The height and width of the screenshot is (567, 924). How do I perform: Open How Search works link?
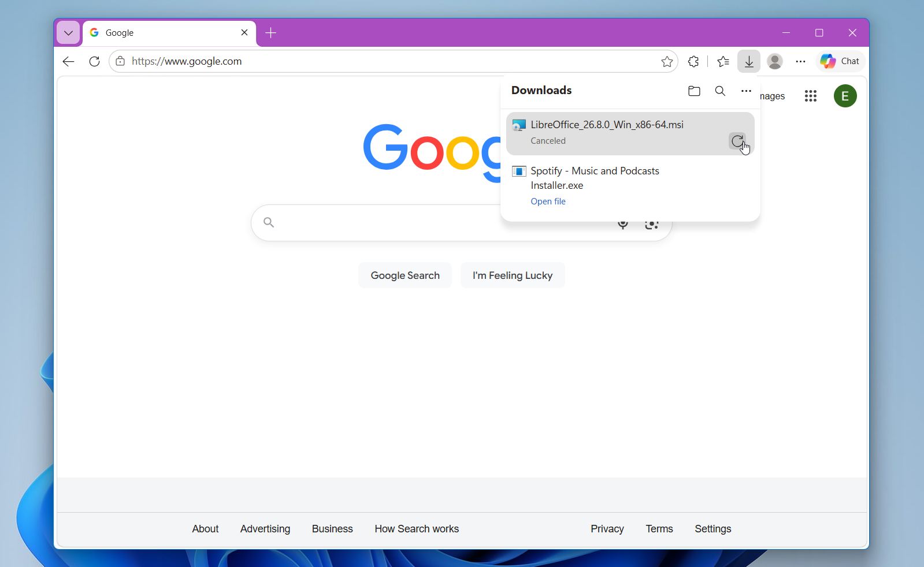point(417,529)
